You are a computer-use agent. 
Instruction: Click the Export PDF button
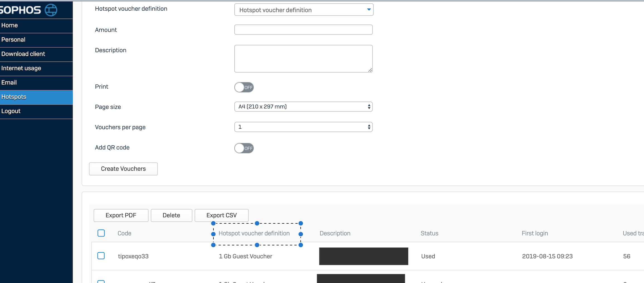(x=121, y=215)
